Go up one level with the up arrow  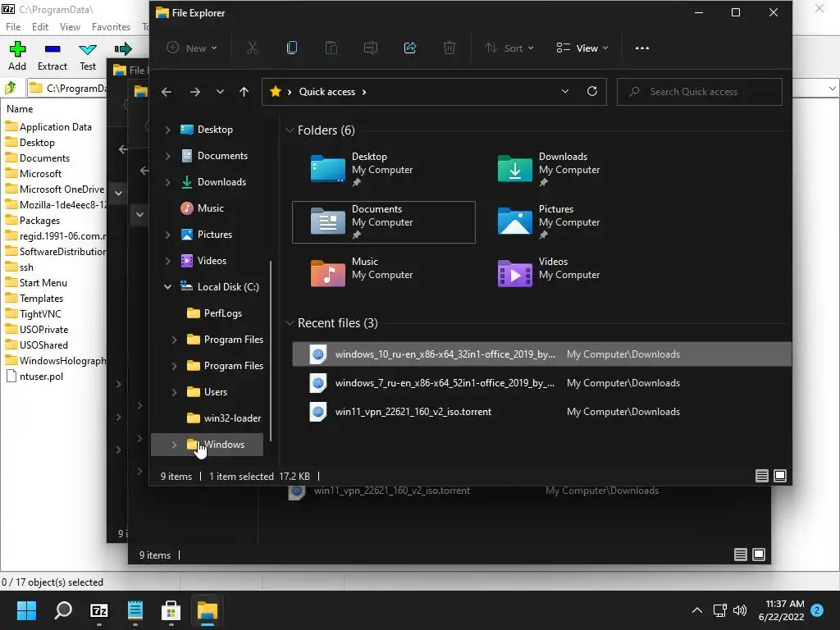[x=244, y=92]
